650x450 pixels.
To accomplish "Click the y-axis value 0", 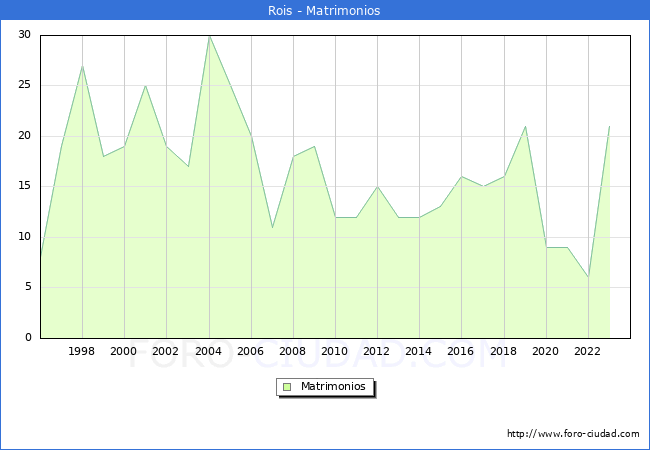I will click(x=28, y=337).
